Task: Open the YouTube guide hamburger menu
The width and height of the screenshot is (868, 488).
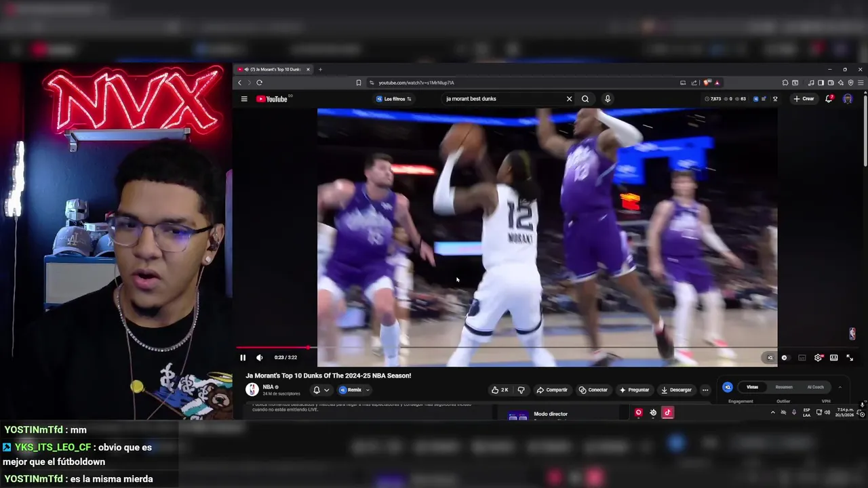Action: [244, 99]
